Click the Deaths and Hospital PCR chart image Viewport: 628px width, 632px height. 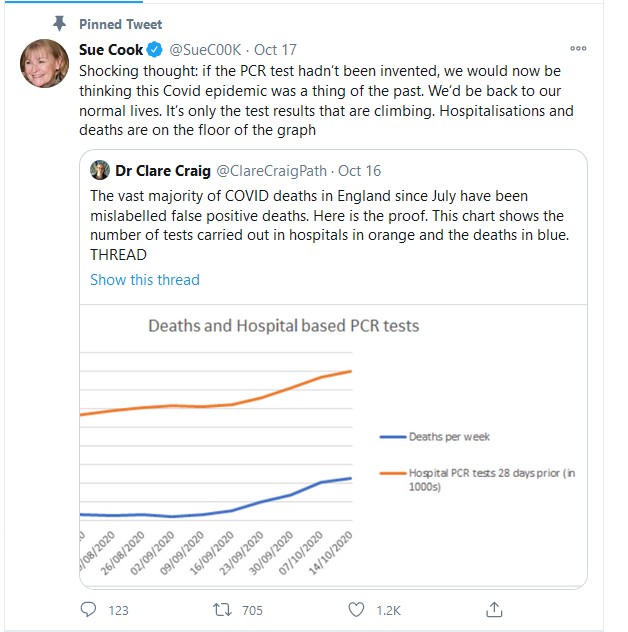[x=333, y=447]
